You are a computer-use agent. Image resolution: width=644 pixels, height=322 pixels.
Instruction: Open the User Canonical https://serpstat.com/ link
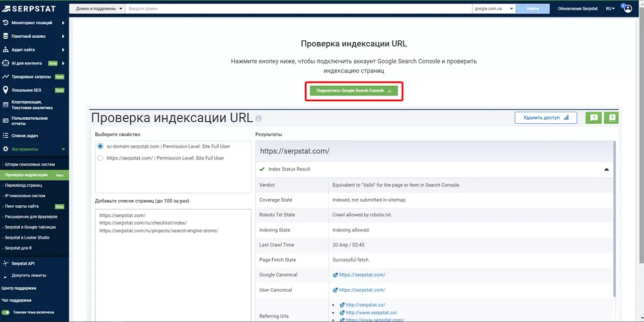click(x=362, y=290)
